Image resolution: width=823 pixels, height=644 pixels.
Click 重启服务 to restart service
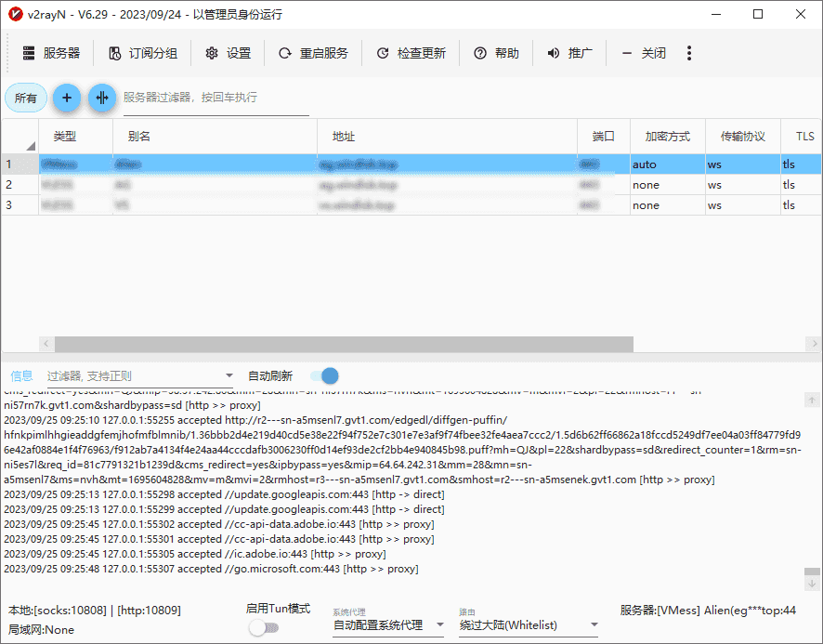(x=313, y=53)
